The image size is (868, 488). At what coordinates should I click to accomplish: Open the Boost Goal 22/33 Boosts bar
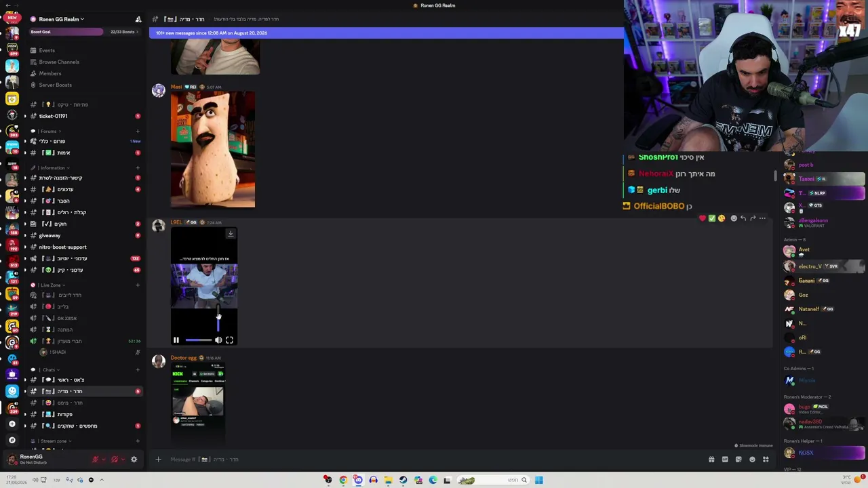pos(85,32)
